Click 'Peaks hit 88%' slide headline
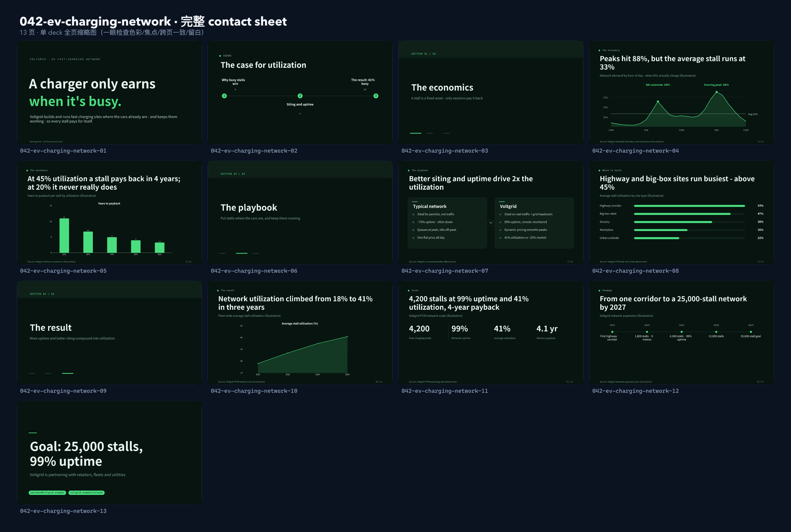The width and height of the screenshot is (791, 532). click(673, 63)
